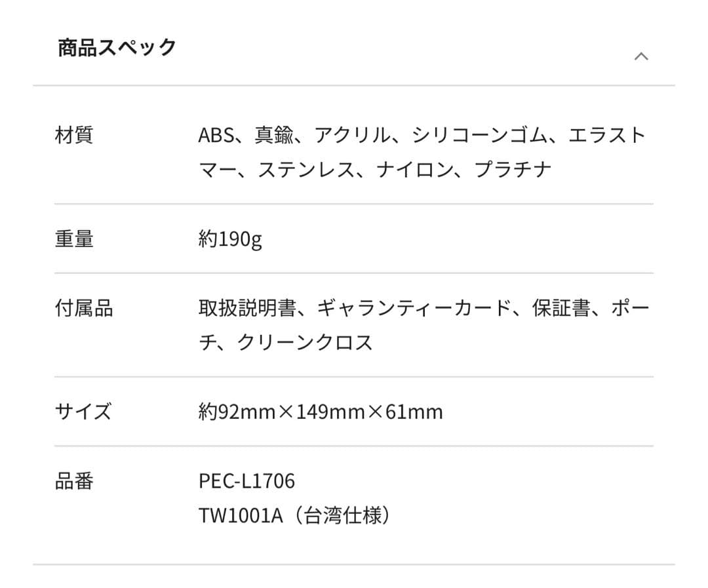708x588 pixels.
Task: Select the ギャランティーカード accessory entry
Action: click(x=413, y=308)
